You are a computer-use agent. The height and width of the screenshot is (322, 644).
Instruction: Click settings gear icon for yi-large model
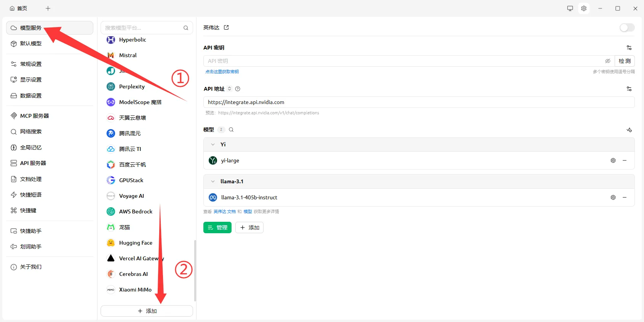[613, 160]
